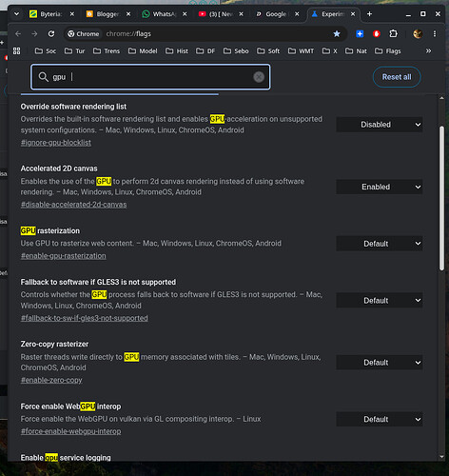This screenshot has width=449, height=476.
Task: Click the gpu search flags input field
Action: pyautogui.click(x=150, y=77)
